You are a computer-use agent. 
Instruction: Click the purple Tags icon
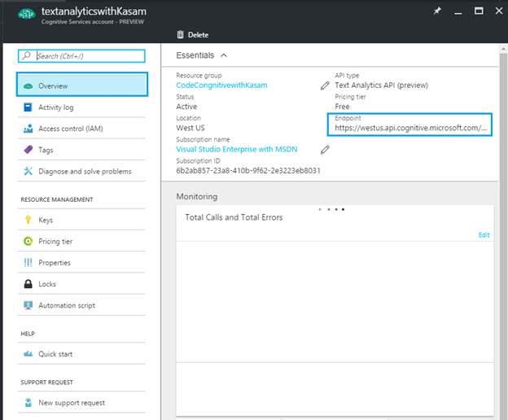coord(28,150)
